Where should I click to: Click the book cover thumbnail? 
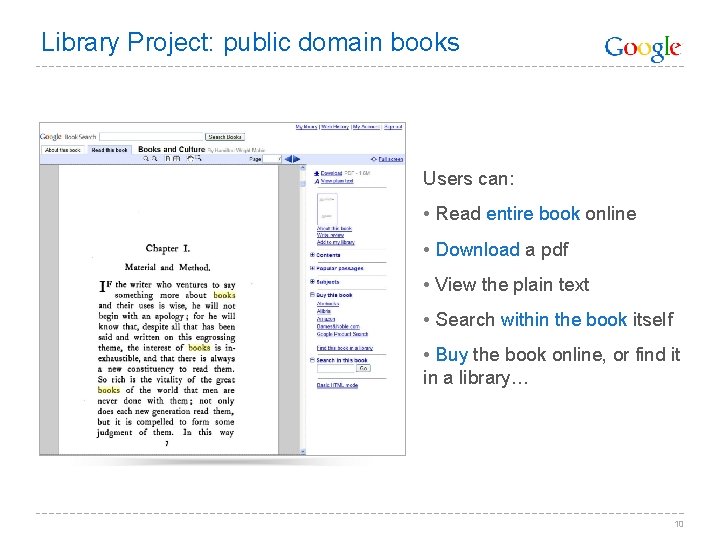(327, 209)
